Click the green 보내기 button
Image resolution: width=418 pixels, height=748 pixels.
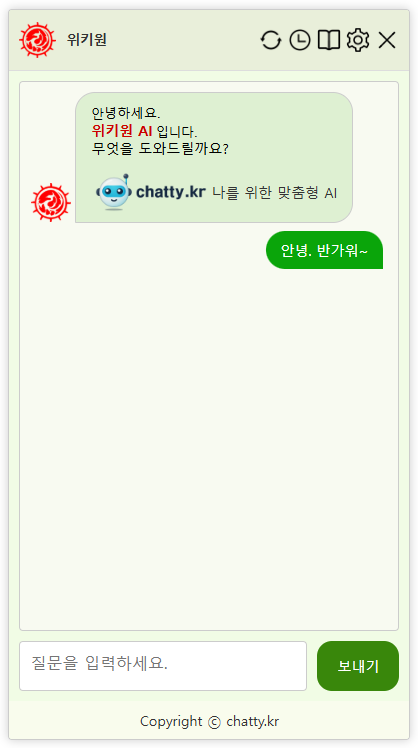[x=358, y=666]
